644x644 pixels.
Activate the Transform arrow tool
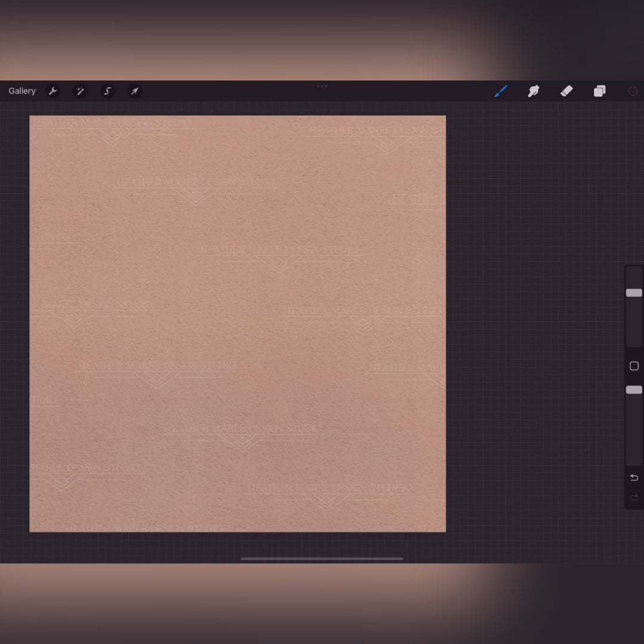click(x=135, y=91)
